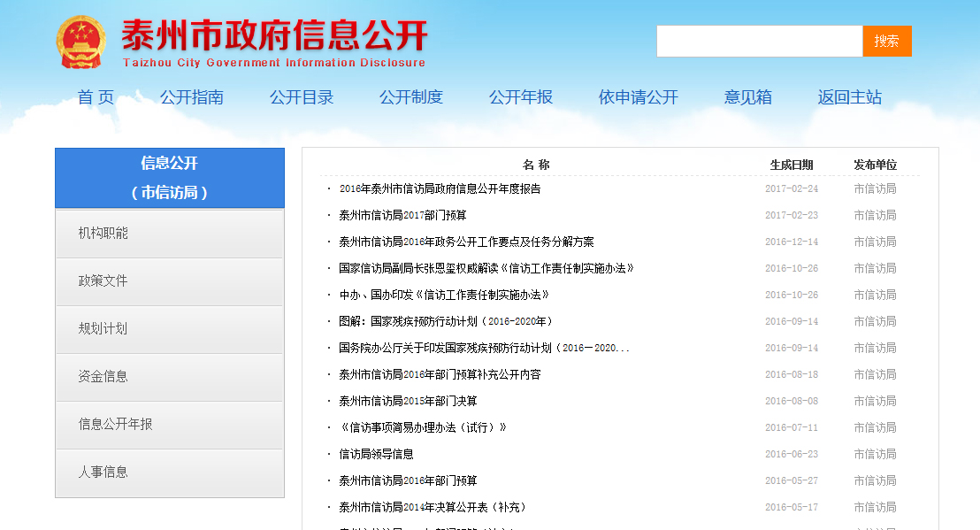
Task: Open 国务院办公厅关于印发国家残疾预防行动计划 link
Action: (x=484, y=348)
